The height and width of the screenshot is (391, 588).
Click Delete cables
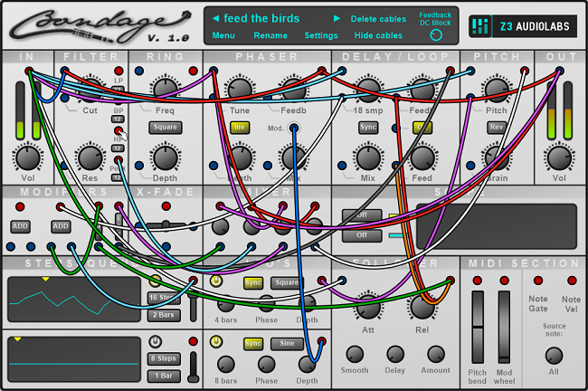[x=376, y=18]
